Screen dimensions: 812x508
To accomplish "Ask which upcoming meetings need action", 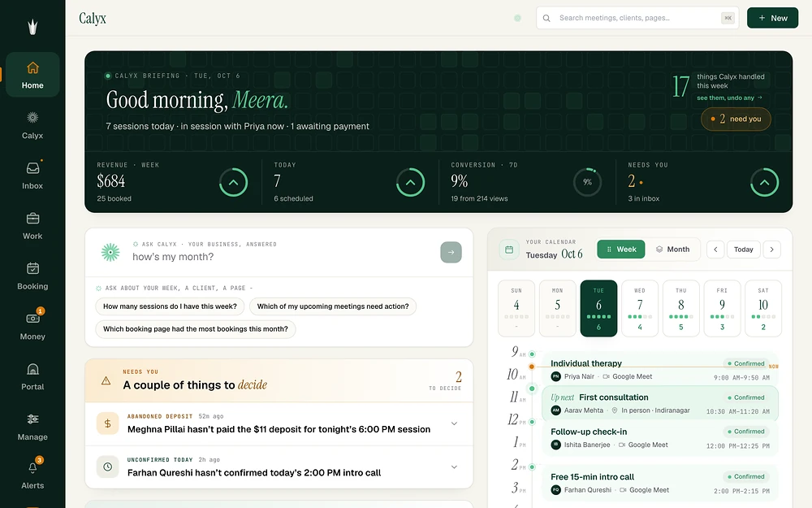I will [x=333, y=306].
